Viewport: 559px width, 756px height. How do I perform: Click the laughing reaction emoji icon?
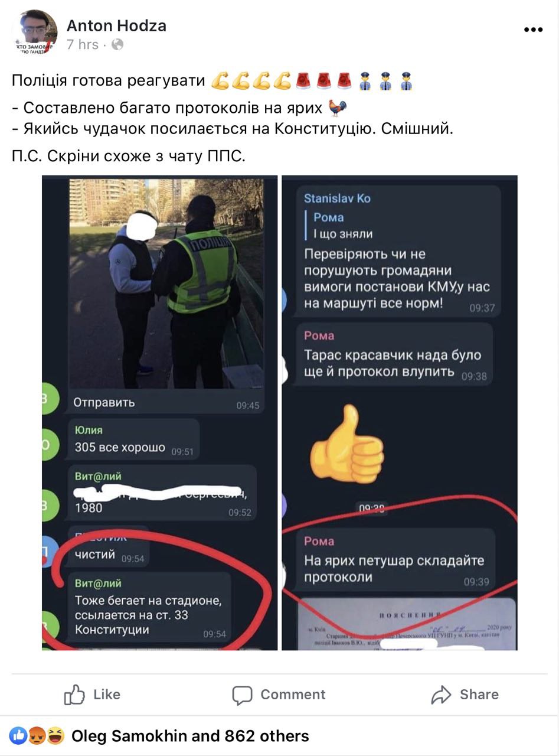click(55, 736)
